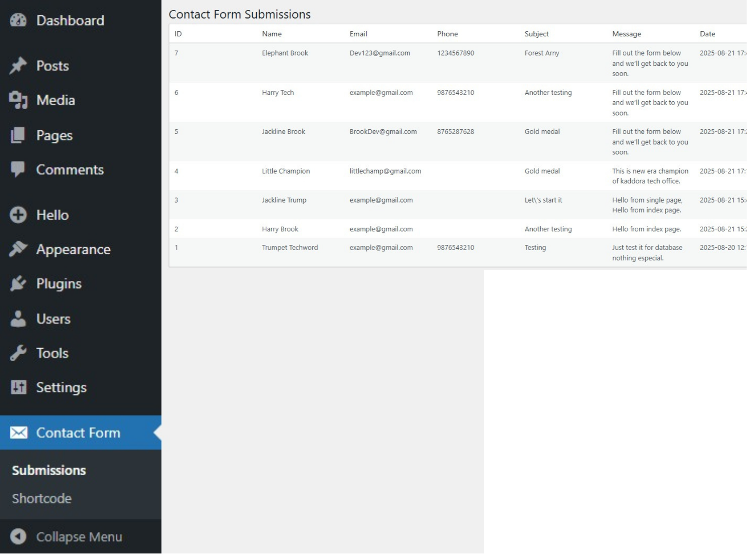747x560 pixels.
Task: Click the Hello plus-circle icon
Action: coord(18,215)
